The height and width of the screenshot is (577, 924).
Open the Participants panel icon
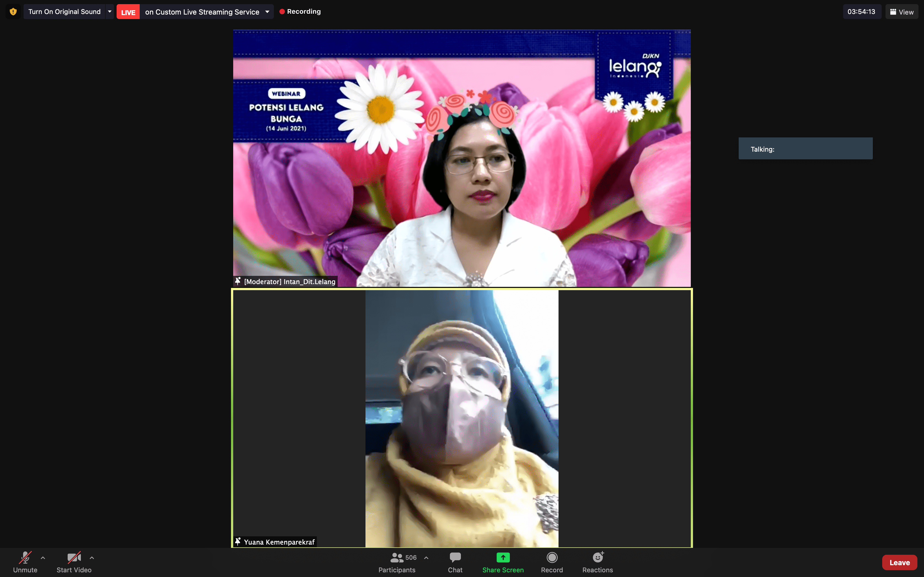(397, 558)
